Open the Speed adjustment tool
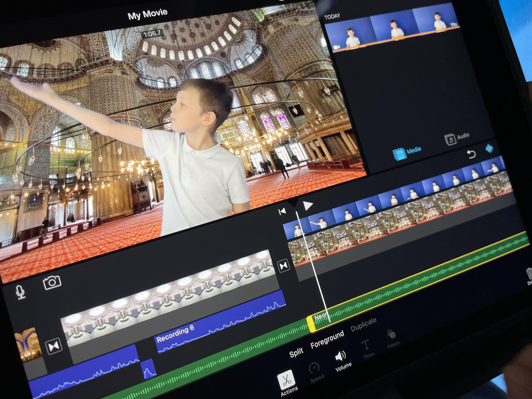The width and height of the screenshot is (532, 399). (314, 369)
